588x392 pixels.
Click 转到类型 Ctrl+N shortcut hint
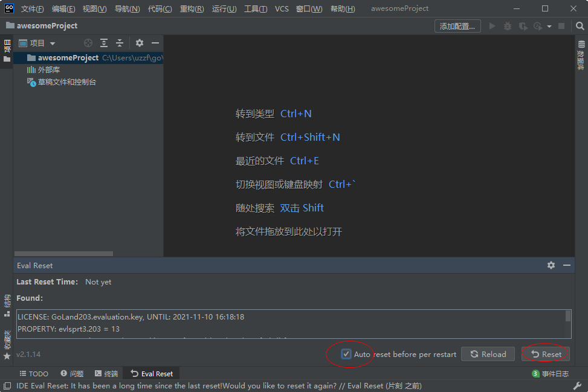click(273, 114)
